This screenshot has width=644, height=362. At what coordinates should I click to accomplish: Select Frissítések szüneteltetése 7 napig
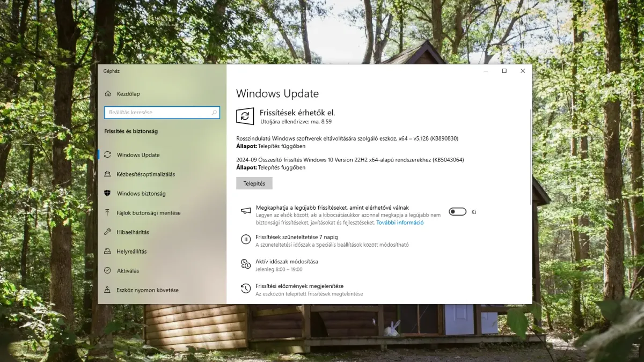297,237
